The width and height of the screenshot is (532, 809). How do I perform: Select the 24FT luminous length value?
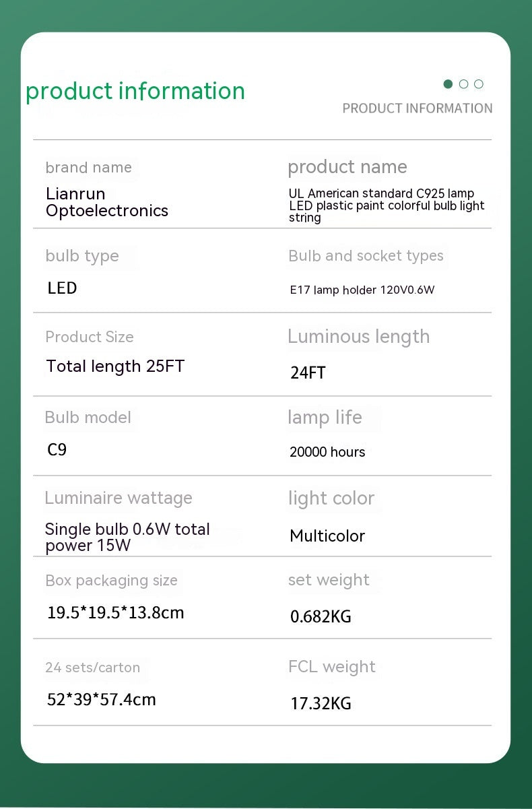308,373
